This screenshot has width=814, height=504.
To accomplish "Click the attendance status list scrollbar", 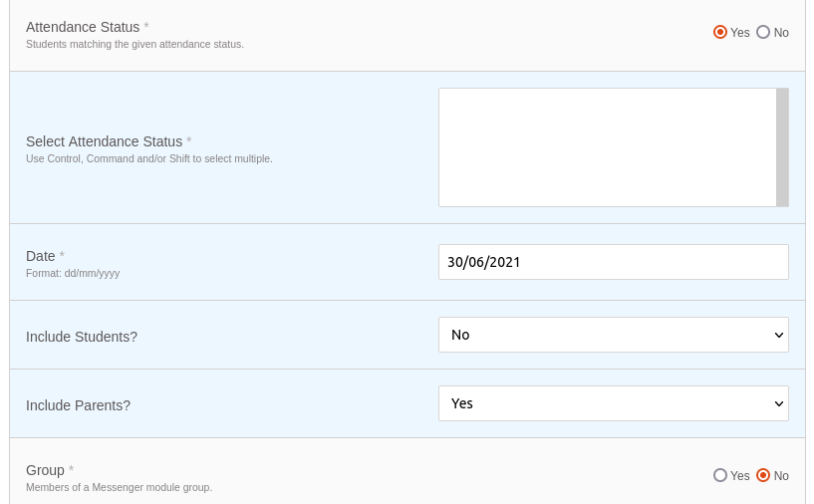I will tap(782, 147).
